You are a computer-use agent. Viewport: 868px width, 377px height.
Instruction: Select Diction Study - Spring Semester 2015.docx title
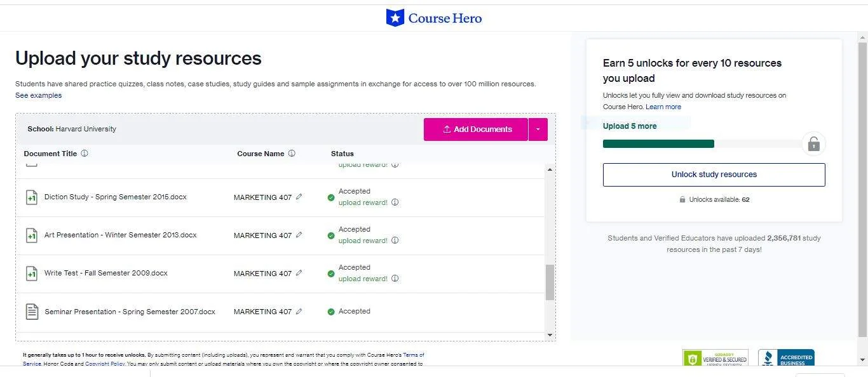tap(116, 197)
